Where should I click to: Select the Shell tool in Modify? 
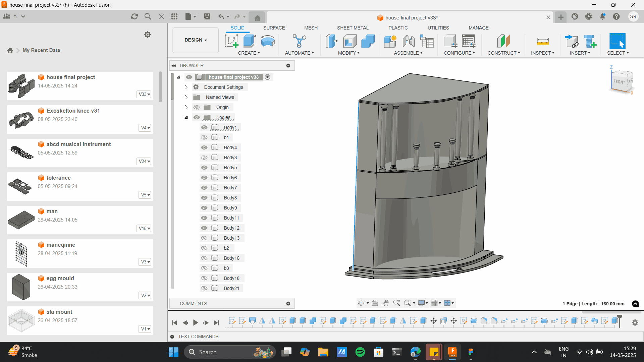[350, 41]
